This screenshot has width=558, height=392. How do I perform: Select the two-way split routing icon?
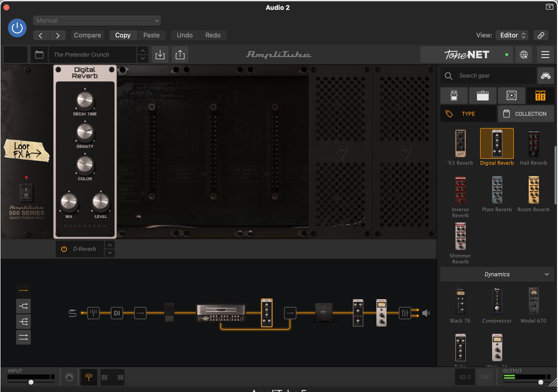pyautogui.click(x=23, y=306)
